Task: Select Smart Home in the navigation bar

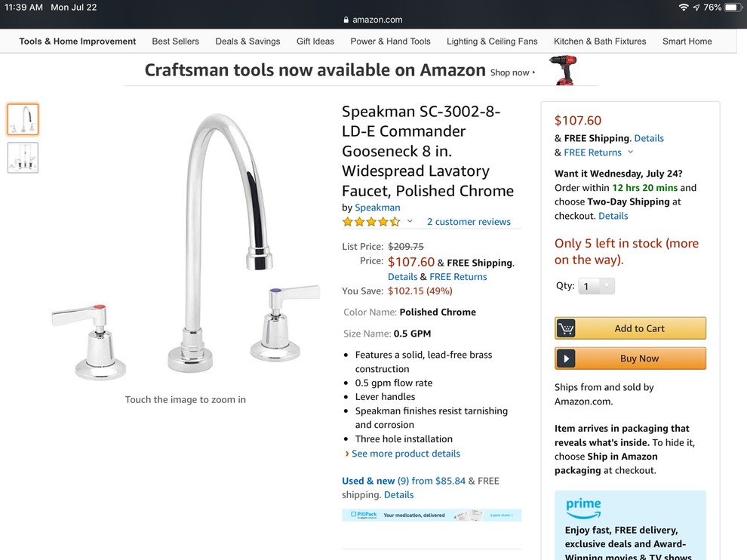Action: [x=687, y=42]
